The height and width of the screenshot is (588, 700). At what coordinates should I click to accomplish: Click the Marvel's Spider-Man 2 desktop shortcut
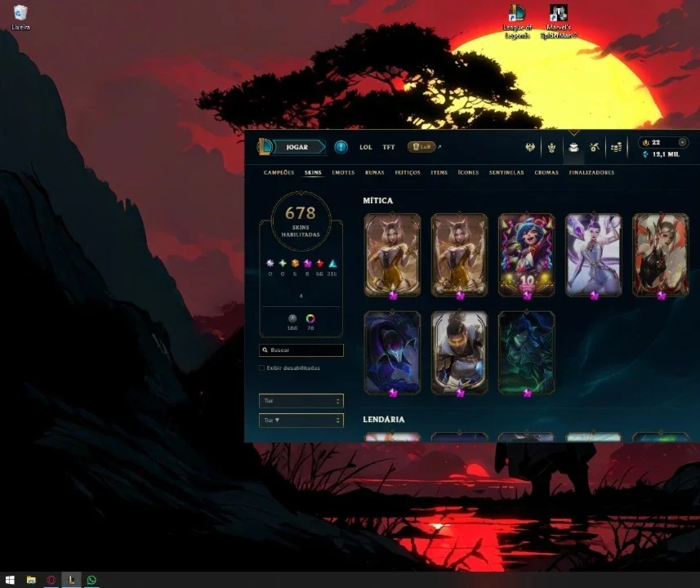[x=559, y=21]
